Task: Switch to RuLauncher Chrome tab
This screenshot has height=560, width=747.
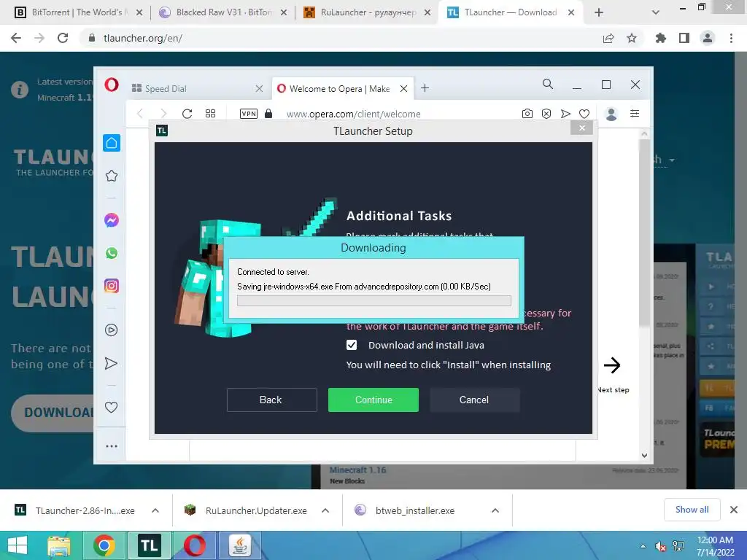Action: 367,12
